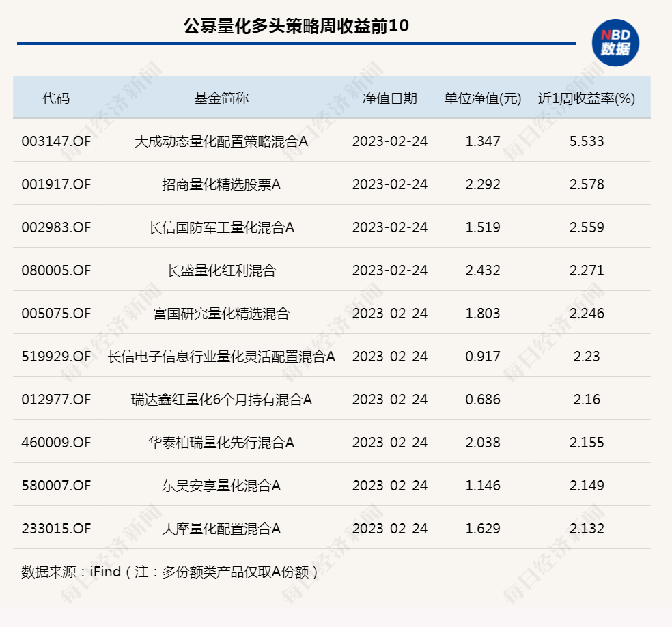Viewport: 672px width, 627px height.
Task: Click the 基金简称 column header
Action: [221, 98]
